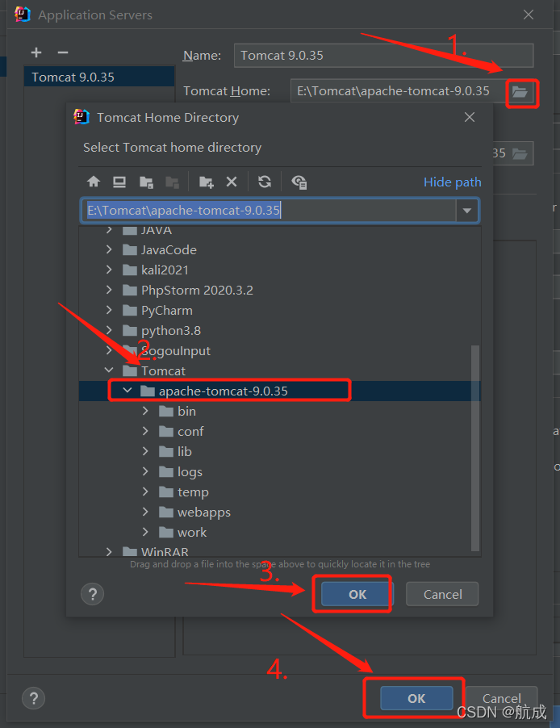This screenshot has height=728, width=560.
Task: Select the lib folder row
Action: [x=279, y=451]
